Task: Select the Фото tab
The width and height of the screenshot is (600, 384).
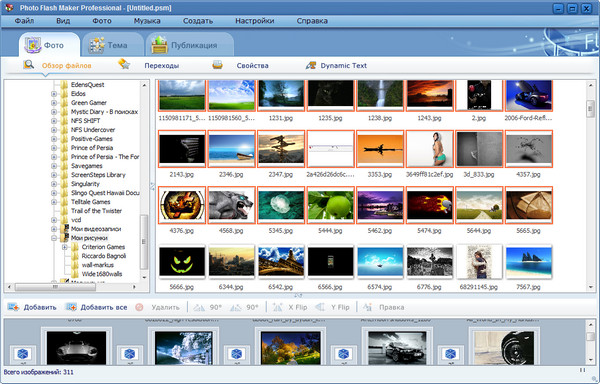Action: (x=49, y=45)
